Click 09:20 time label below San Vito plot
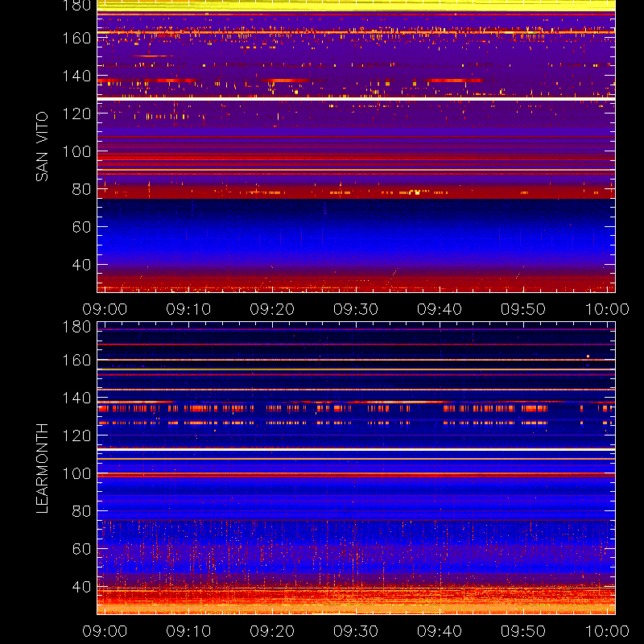The width and height of the screenshot is (644, 644). click(x=272, y=309)
